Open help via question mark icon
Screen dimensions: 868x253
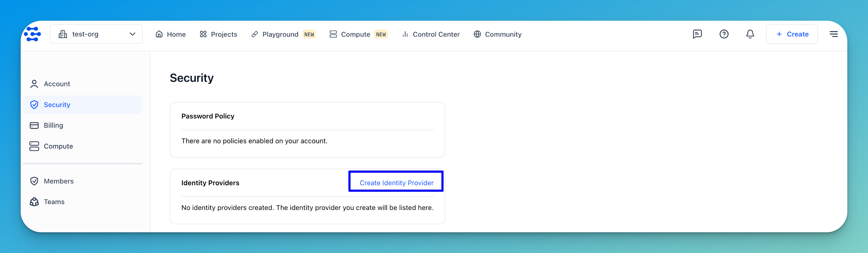pos(724,34)
